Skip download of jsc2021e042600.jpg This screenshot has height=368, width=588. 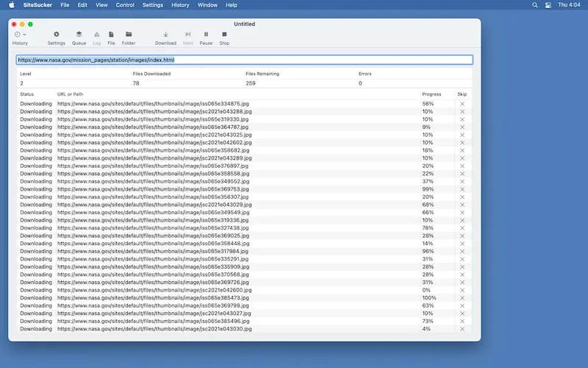click(x=462, y=290)
